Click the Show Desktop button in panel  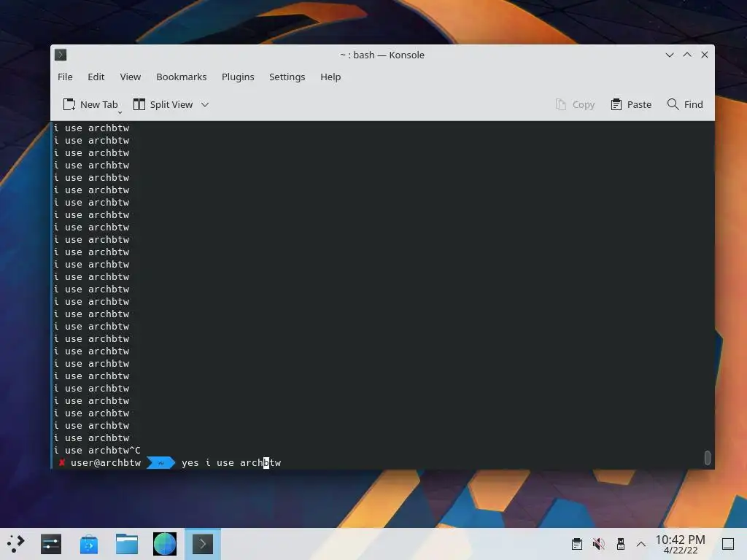click(x=728, y=543)
